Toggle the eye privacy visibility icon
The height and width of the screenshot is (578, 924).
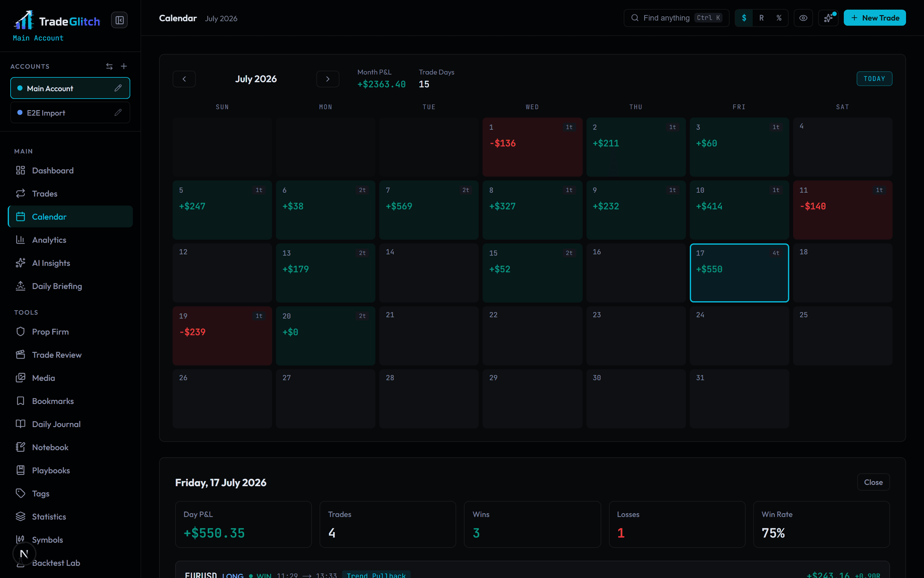click(803, 18)
